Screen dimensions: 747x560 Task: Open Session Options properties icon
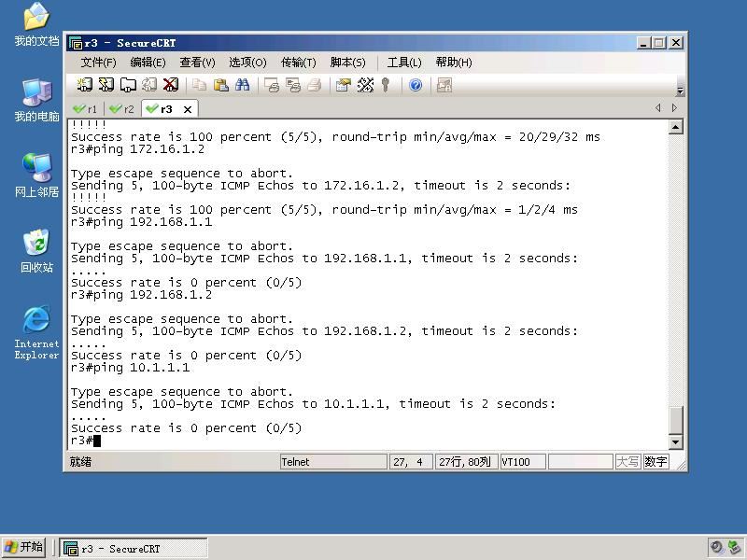pyautogui.click(x=343, y=85)
